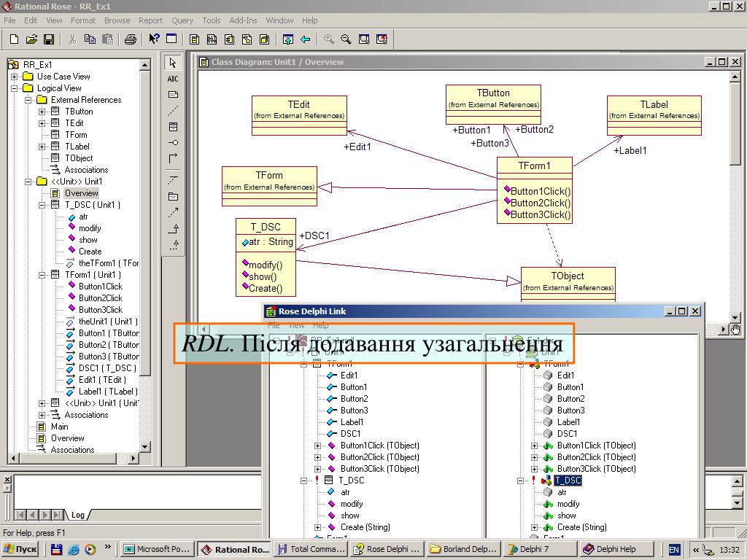Open the Tools menu
Viewport: 747px width, 560px height.
(211, 20)
